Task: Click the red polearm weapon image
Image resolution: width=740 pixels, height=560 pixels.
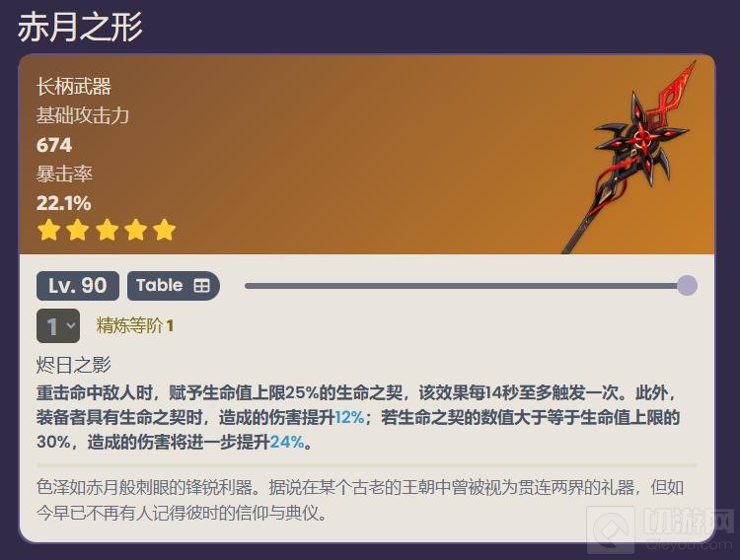Action: (629, 157)
